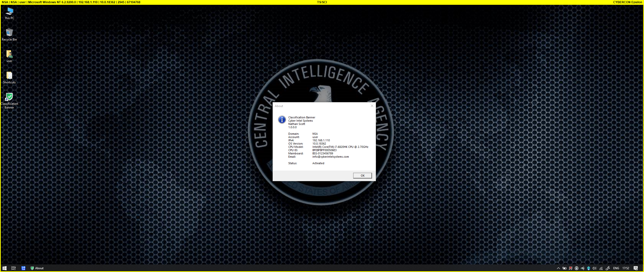The height and width of the screenshot is (272, 644).
Task: Click the blue information icon in About dialog
Action: click(282, 120)
